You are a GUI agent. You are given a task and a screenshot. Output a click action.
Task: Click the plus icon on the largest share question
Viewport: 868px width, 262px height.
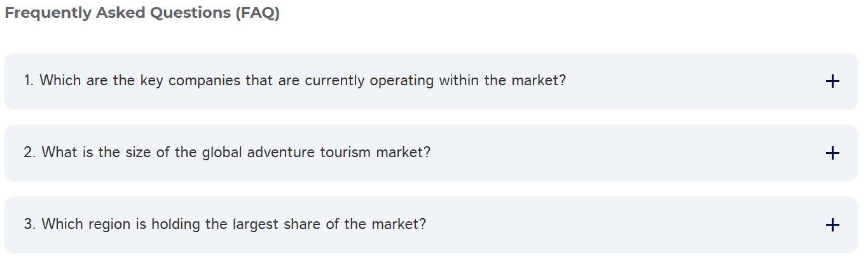click(832, 225)
